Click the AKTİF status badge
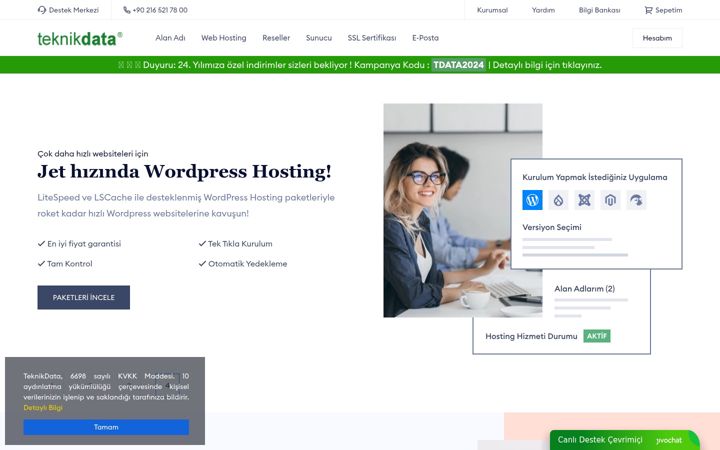The height and width of the screenshot is (450, 720). pos(597,336)
